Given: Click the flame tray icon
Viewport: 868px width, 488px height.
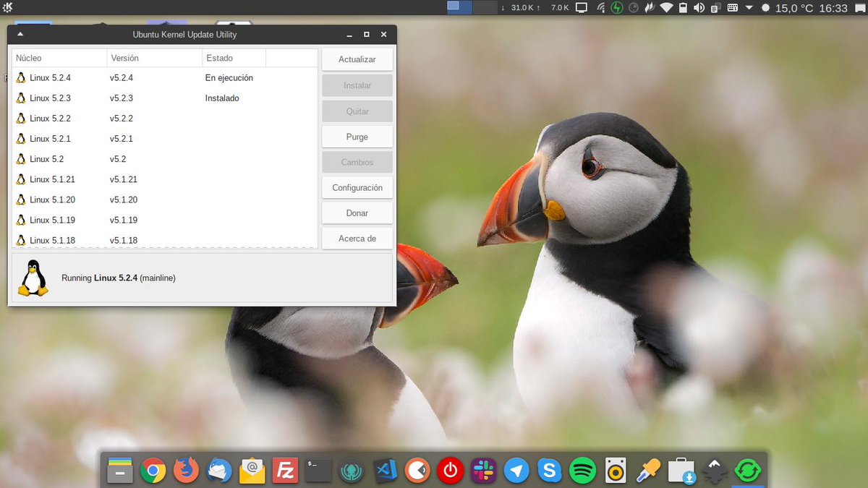Looking at the screenshot, I should click(650, 8).
